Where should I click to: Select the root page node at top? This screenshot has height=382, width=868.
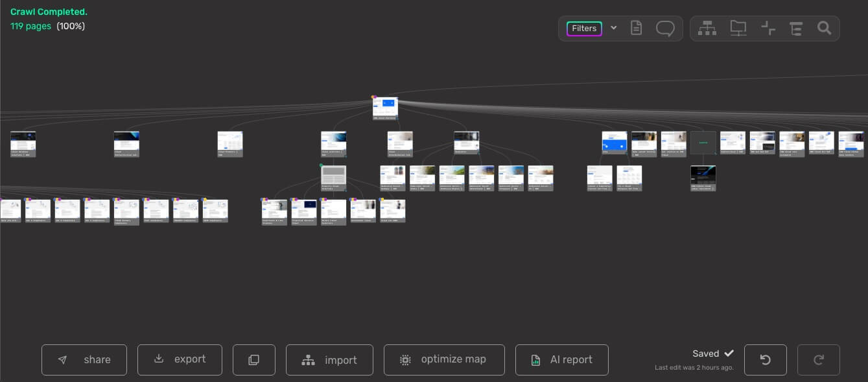(x=385, y=108)
